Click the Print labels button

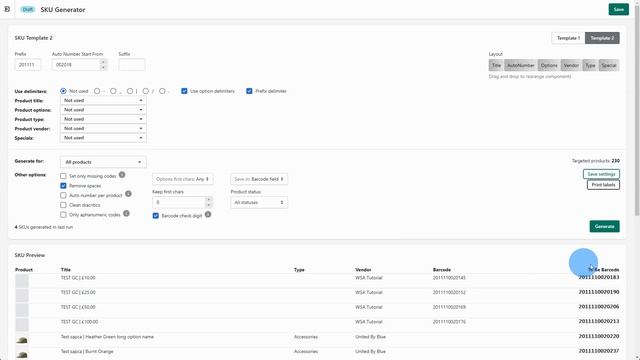[x=603, y=185]
